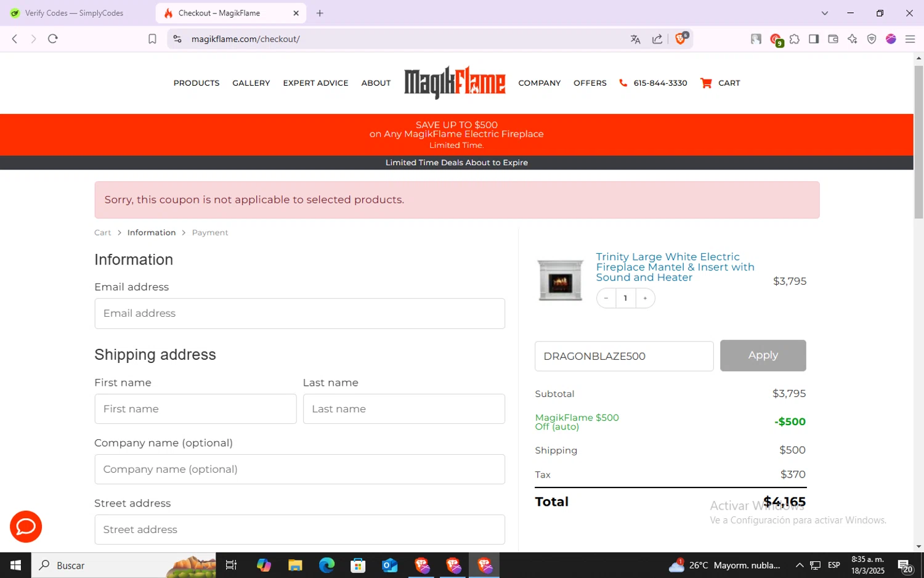Click the coupon code field containing DRAGONBLAZE500
Image resolution: width=924 pixels, height=578 pixels.
click(624, 356)
